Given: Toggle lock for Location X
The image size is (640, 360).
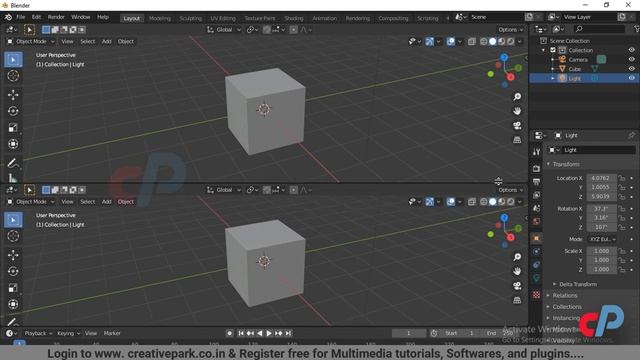Looking at the screenshot, I should click(622, 178).
